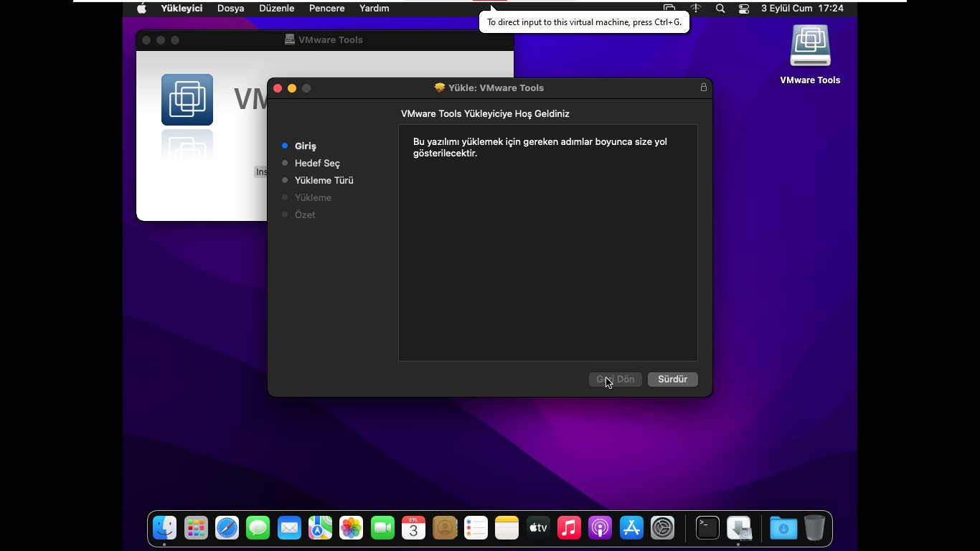Screen dimensions: 980x551
Task: Click the lock icon in installer title bar
Action: 704,88
